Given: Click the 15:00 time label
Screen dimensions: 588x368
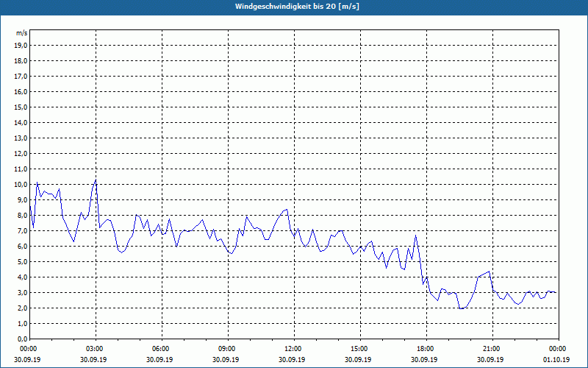Looking at the screenshot, I should [360, 349].
